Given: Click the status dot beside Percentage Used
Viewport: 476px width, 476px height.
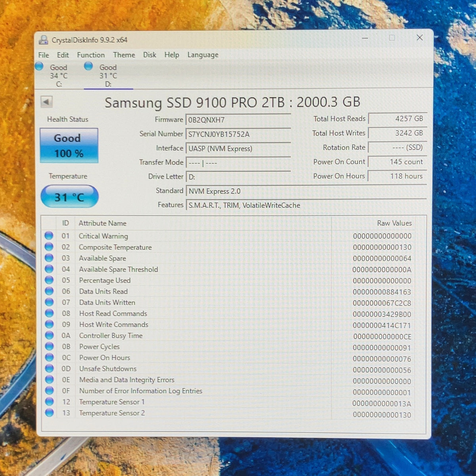Looking at the screenshot, I should pyautogui.click(x=49, y=280).
